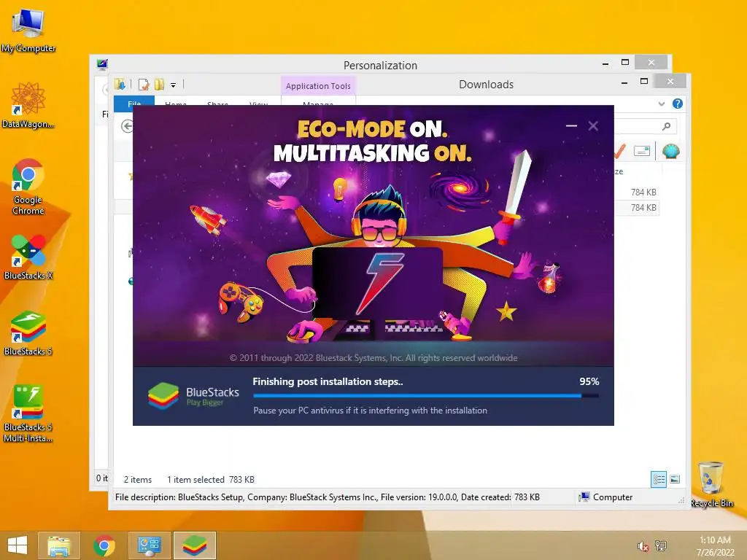This screenshot has height=560, width=747.
Task: Click the New folder quick access icon
Action: point(160,85)
